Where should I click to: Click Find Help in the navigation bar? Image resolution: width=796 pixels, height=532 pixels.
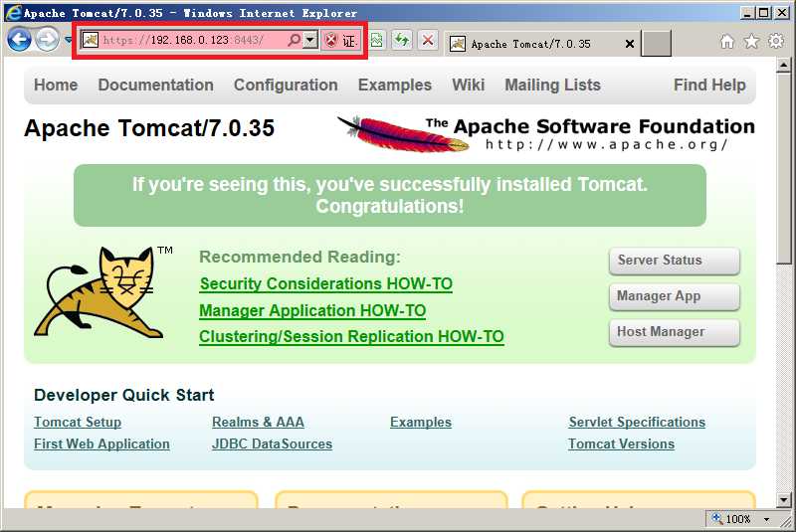[x=709, y=85]
